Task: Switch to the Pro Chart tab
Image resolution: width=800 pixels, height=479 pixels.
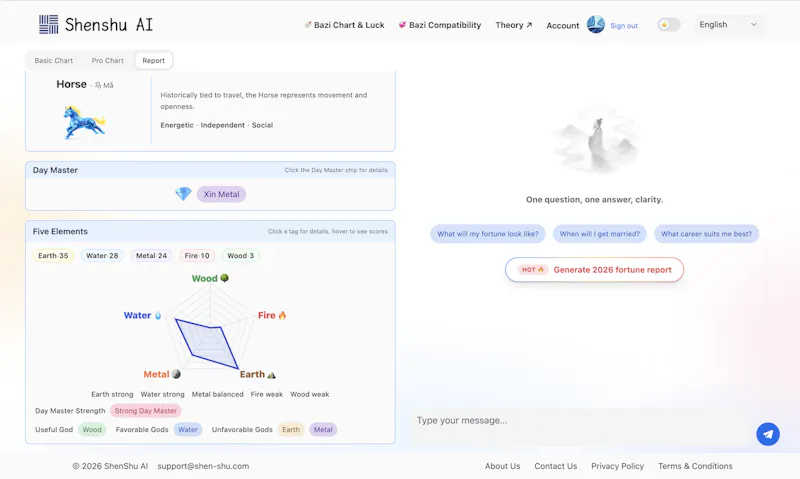Action: (x=108, y=60)
